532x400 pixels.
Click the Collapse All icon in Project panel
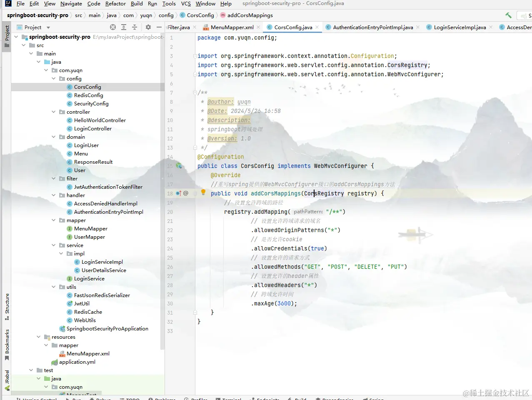(x=135, y=27)
